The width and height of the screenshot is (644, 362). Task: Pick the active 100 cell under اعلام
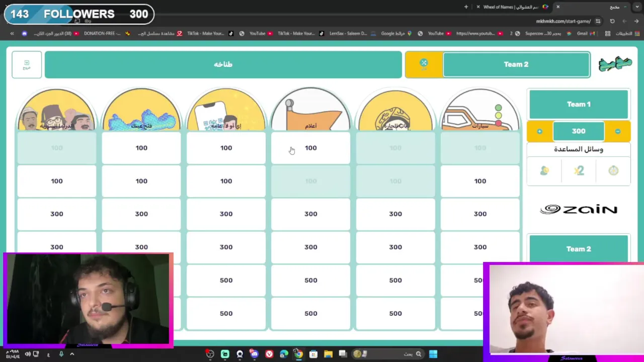pyautogui.click(x=310, y=148)
